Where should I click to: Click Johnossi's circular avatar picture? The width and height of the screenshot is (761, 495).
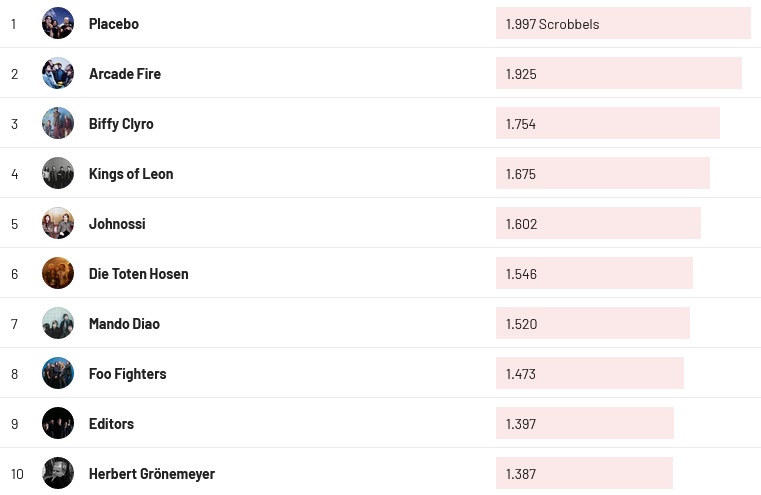58,223
